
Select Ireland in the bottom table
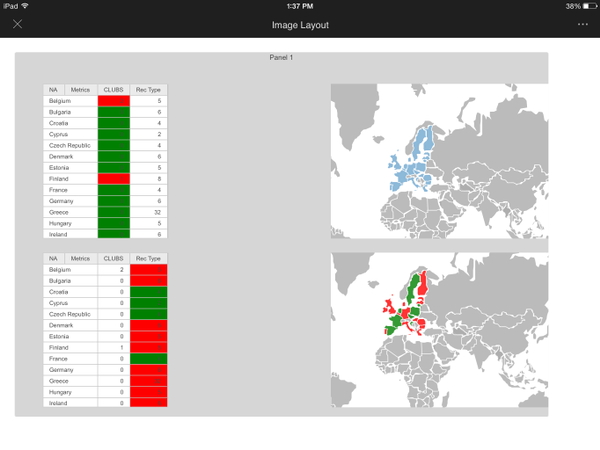tap(58, 403)
